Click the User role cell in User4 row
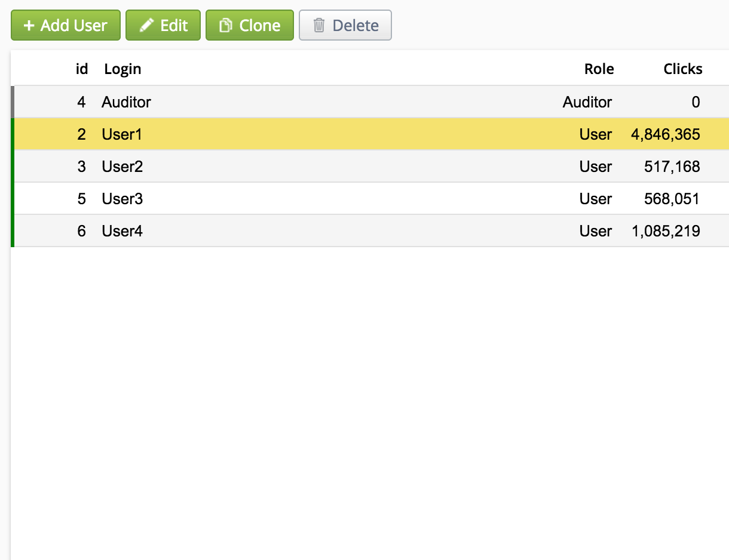 pyautogui.click(x=596, y=231)
